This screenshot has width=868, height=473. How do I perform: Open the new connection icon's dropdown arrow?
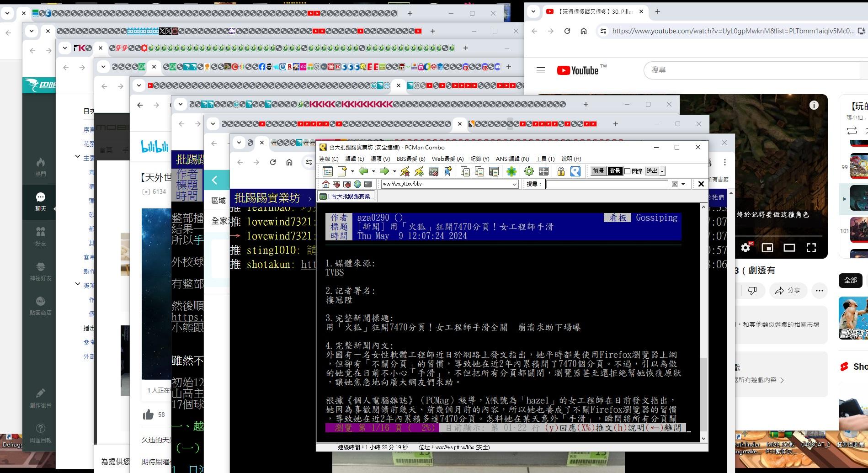click(x=352, y=171)
